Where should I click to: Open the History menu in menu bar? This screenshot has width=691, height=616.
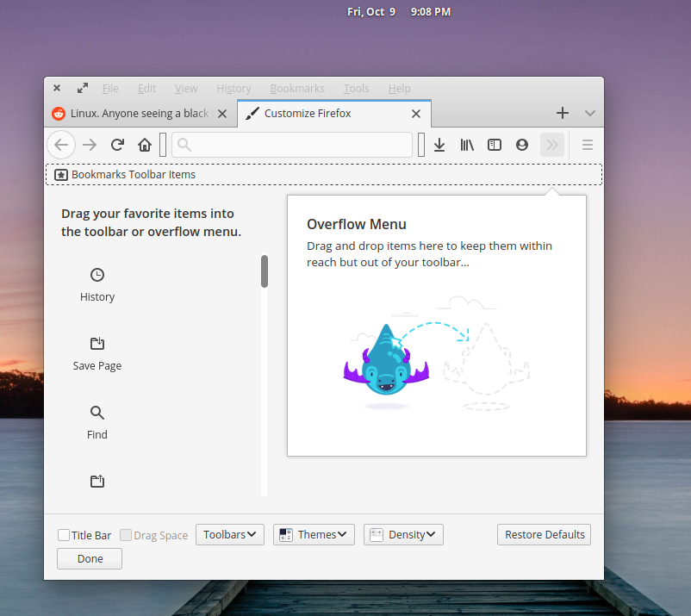pyautogui.click(x=233, y=89)
